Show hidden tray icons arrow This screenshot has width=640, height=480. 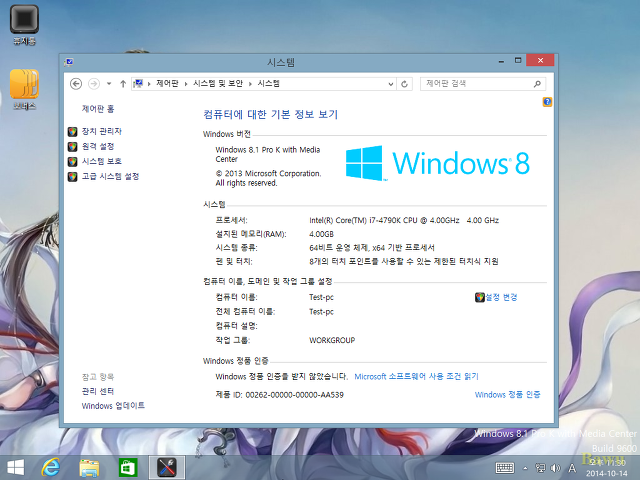525,468
